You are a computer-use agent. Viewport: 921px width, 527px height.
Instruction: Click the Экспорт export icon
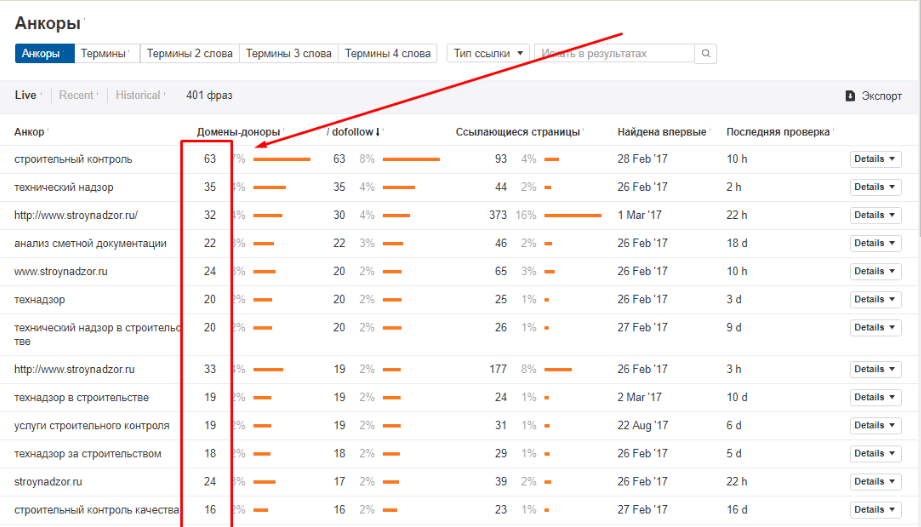(x=850, y=96)
